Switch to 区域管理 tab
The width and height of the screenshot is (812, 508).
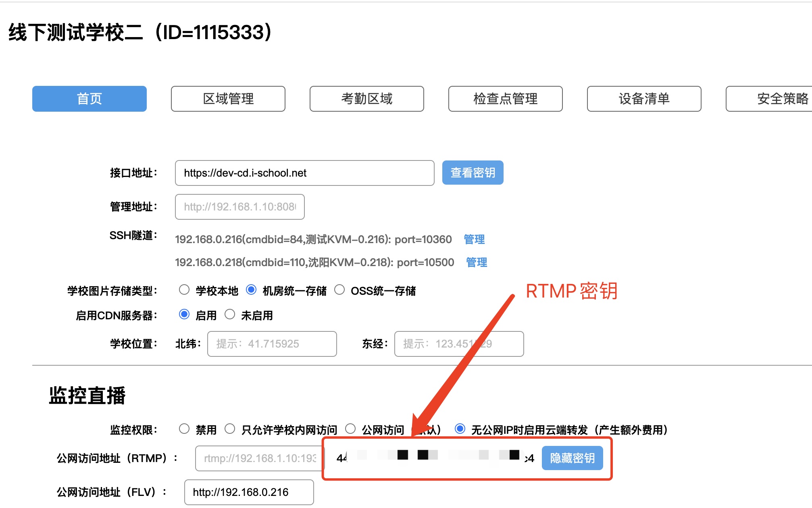click(228, 99)
